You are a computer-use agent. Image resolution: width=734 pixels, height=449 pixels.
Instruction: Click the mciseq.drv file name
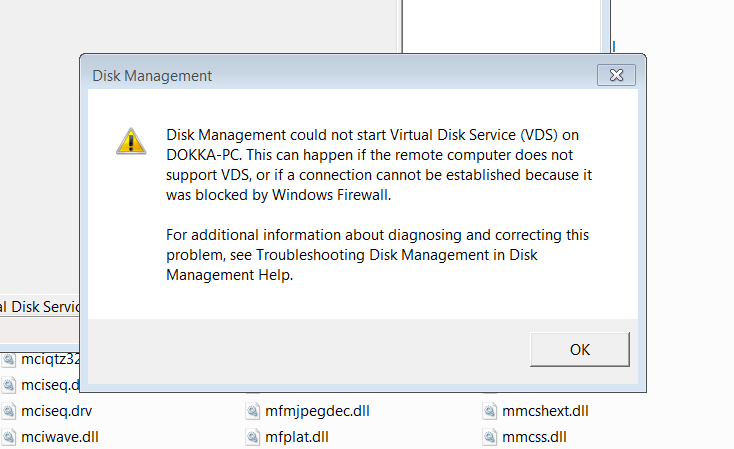tap(57, 411)
